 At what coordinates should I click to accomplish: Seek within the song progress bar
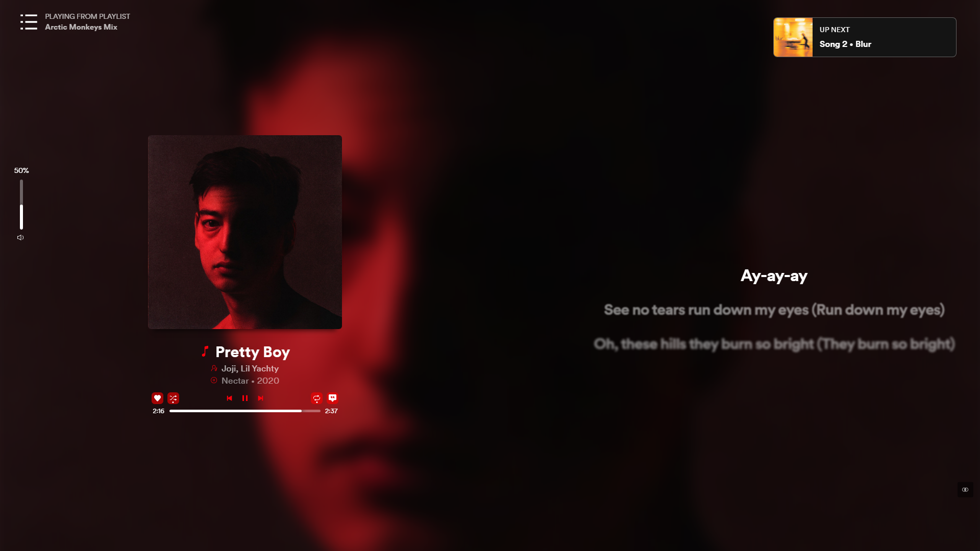coord(245,411)
